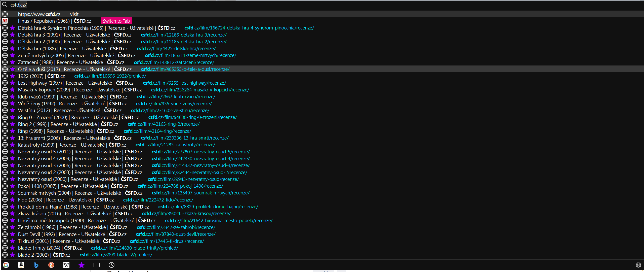This screenshot has height=272, width=644.
Task: Search Amazon using its shortcut icon
Action: [x=21, y=265]
